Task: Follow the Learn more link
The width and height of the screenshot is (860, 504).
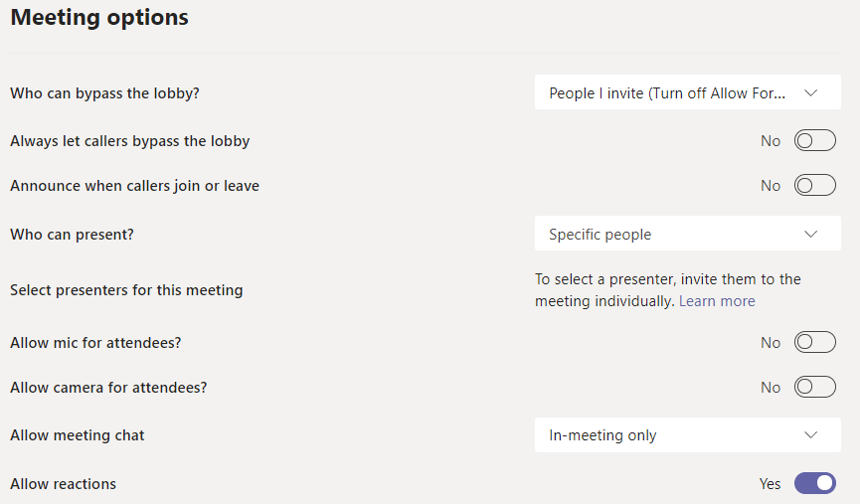Action: pyautogui.click(x=717, y=301)
